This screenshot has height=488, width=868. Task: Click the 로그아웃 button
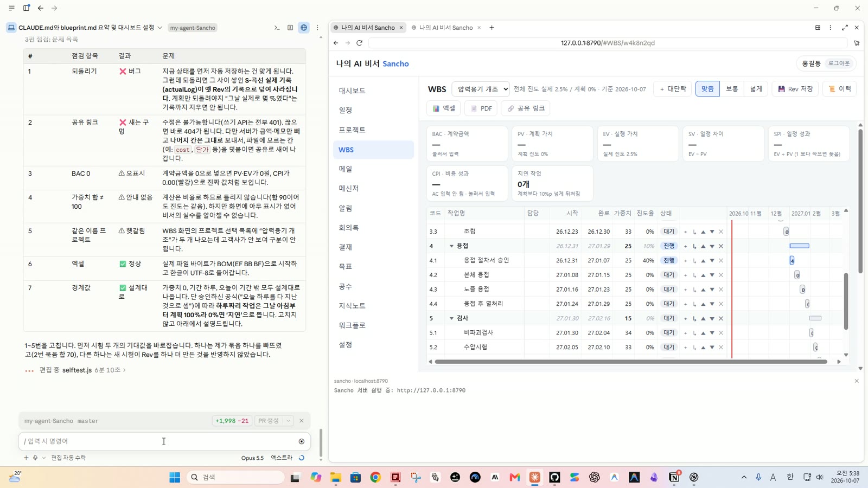(x=839, y=63)
